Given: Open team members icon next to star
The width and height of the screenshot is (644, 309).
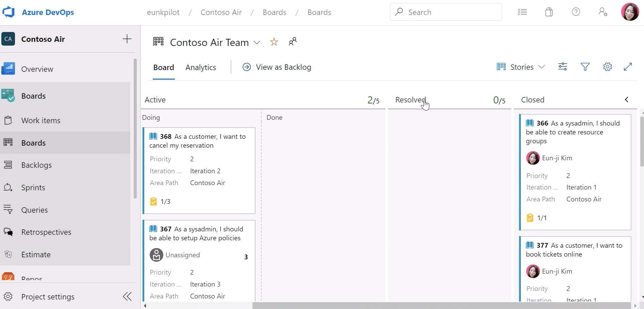Looking at the screenshot, I should coord(293,42).
